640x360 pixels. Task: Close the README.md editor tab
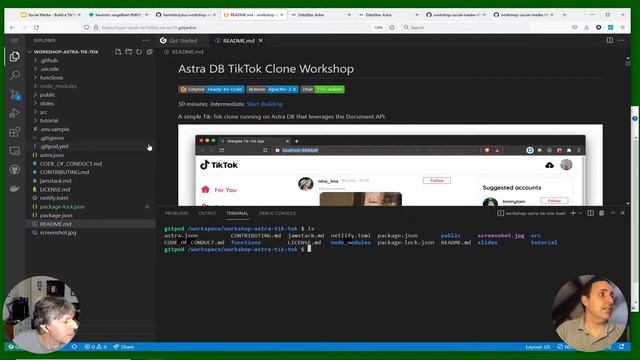[x=260, y=40]
